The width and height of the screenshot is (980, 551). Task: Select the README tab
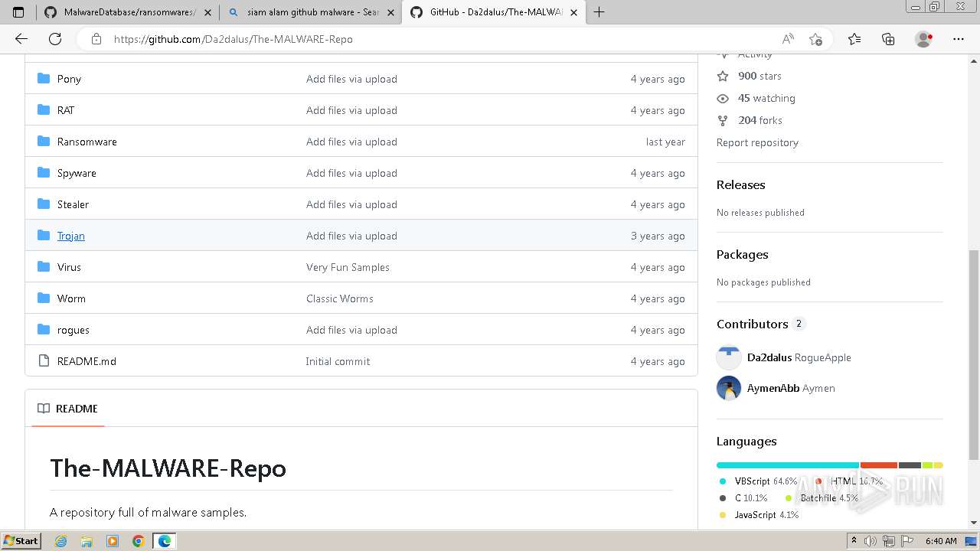68,409
